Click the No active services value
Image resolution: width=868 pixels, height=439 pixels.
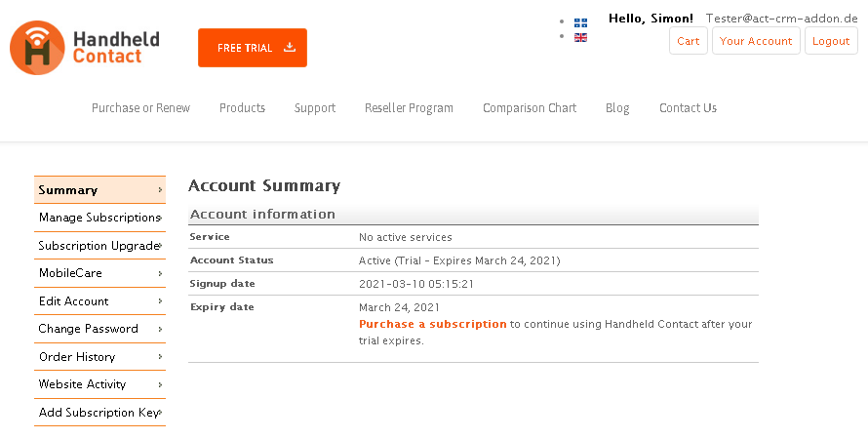point(405,237)
